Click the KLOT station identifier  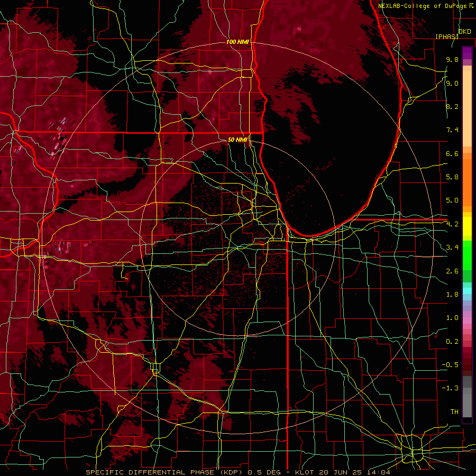[x=305, y=472]
